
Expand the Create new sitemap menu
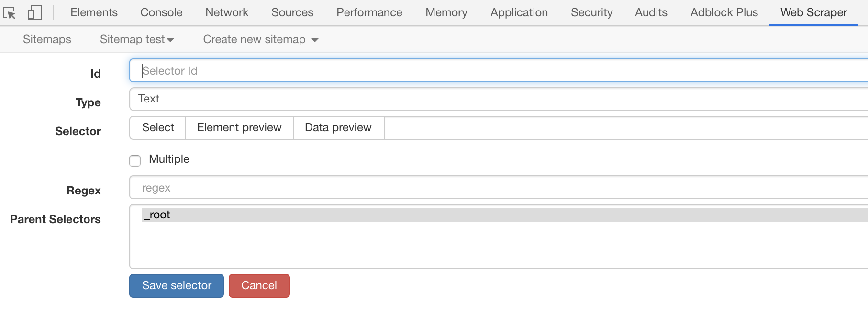(260, 39)
